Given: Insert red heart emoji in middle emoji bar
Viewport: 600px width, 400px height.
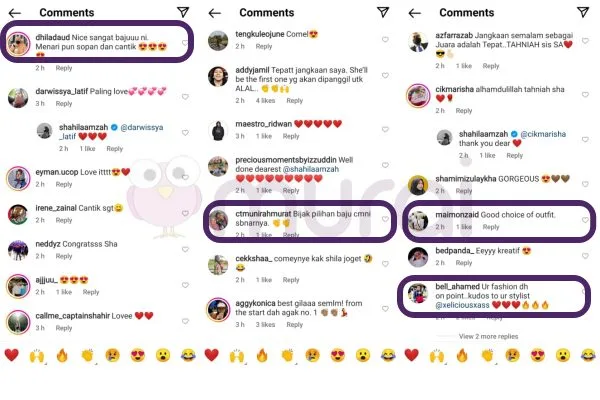Looking at the screenshot, I should 212,355.
